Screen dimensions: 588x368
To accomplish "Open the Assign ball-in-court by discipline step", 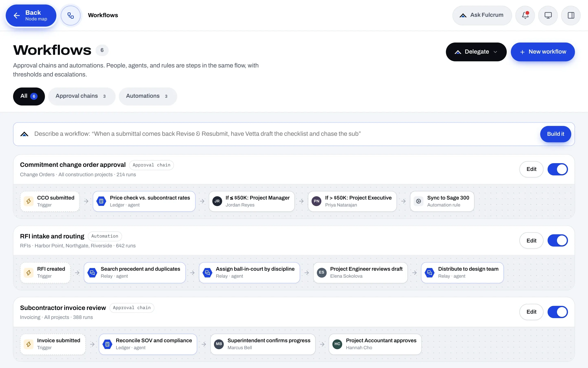I will [x=249, y=273].
